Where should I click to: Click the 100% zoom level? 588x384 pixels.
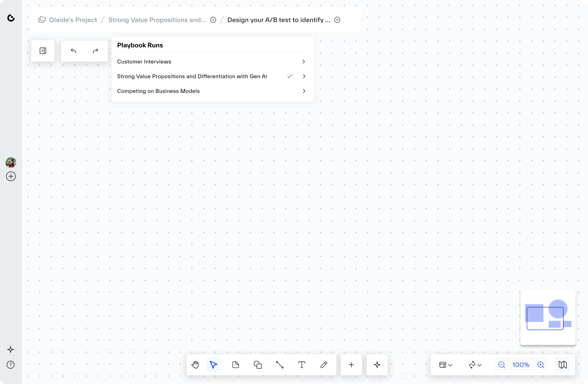pos(521,365)
